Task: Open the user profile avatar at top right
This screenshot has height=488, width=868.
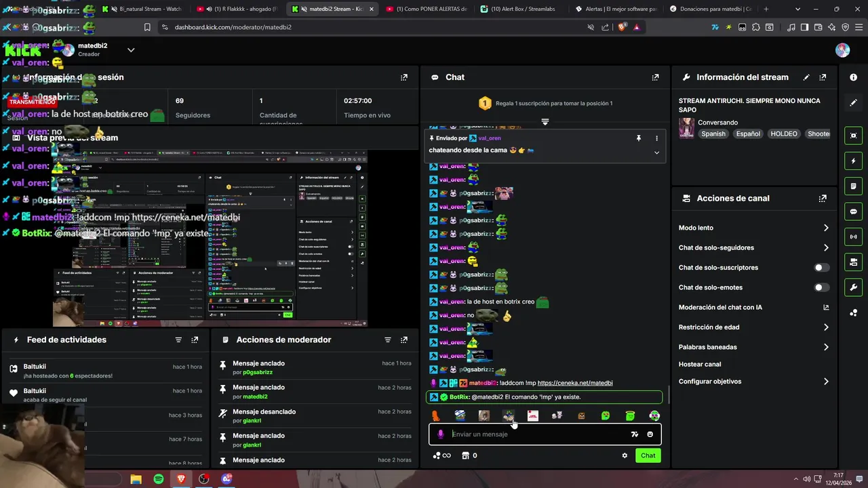Action: (843, 50)
